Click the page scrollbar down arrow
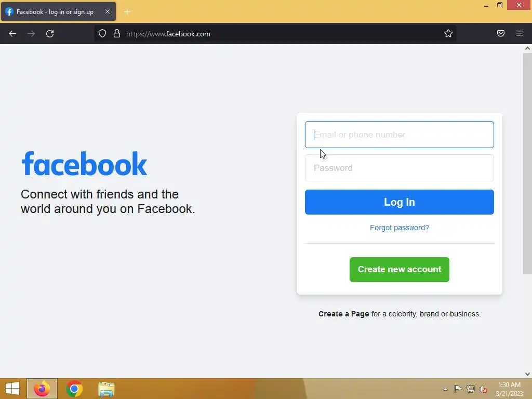532x399 pixels. pyautogui.click(x=527, y=374)
